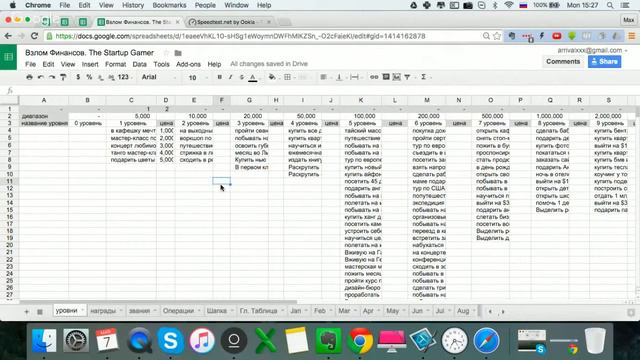
Task: Open the fill color picker
Action: point(272,77)
